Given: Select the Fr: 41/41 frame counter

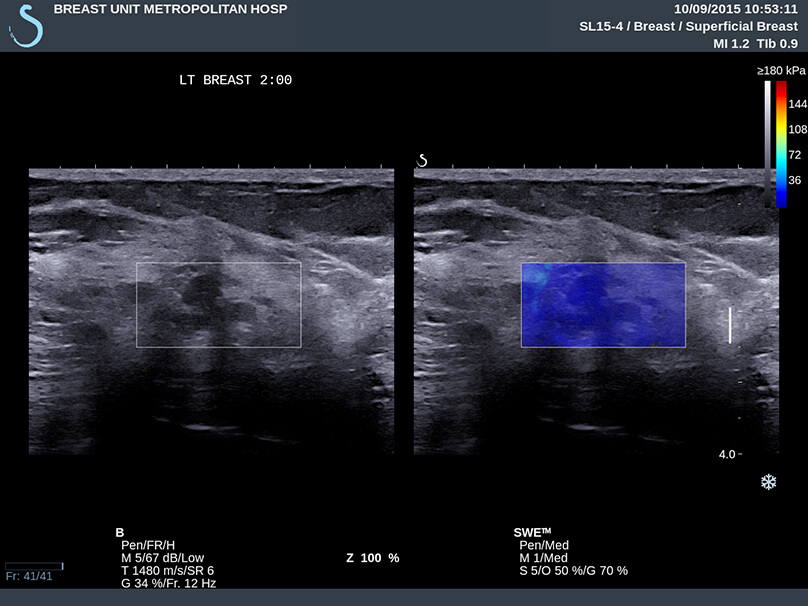Looking at the screenshot, I should coord(27,577).
